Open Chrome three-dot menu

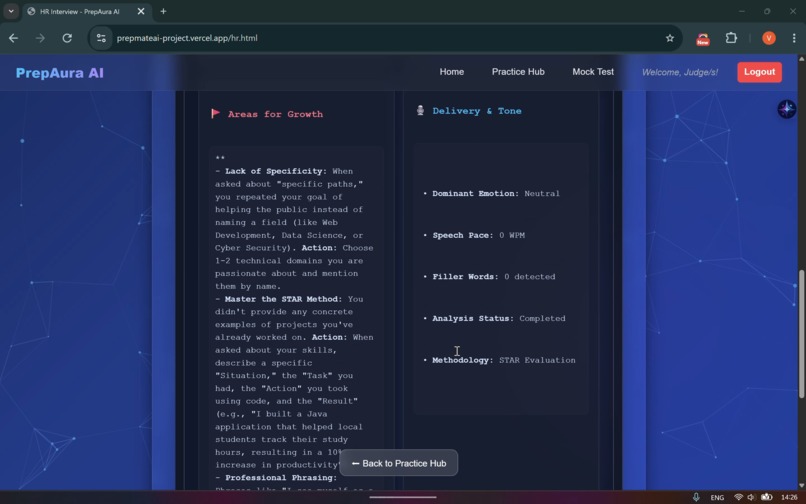coord(794,38)
